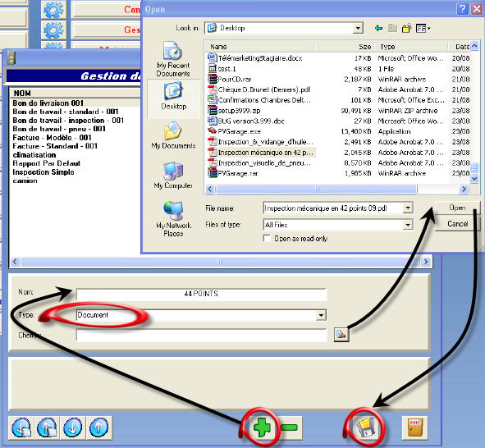This screenshot has height=448, width=485.
Task: Open My Recent Documents in places bar
Action: [173, 59]
